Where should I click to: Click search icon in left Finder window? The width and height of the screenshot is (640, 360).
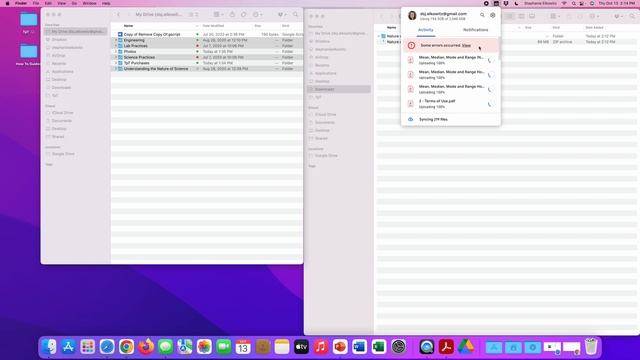296,14
